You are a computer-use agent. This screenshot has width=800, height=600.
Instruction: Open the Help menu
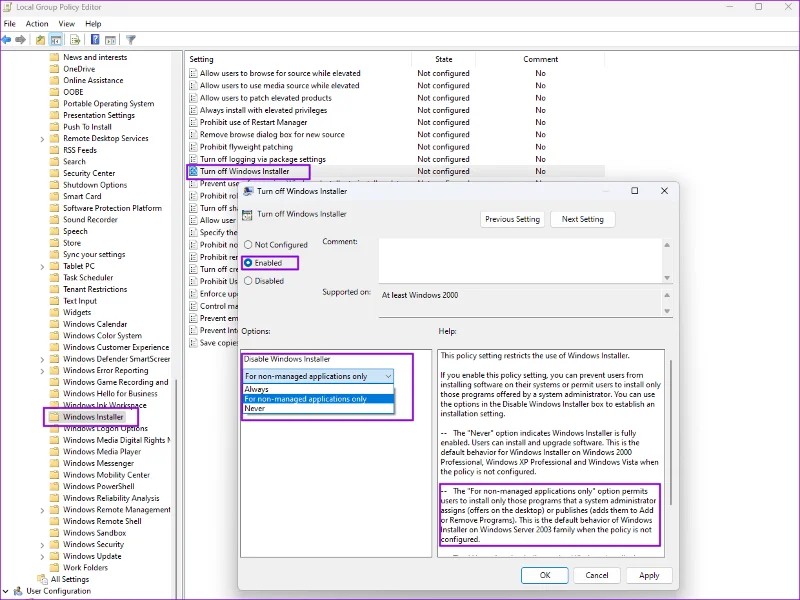tap(93, 23)
